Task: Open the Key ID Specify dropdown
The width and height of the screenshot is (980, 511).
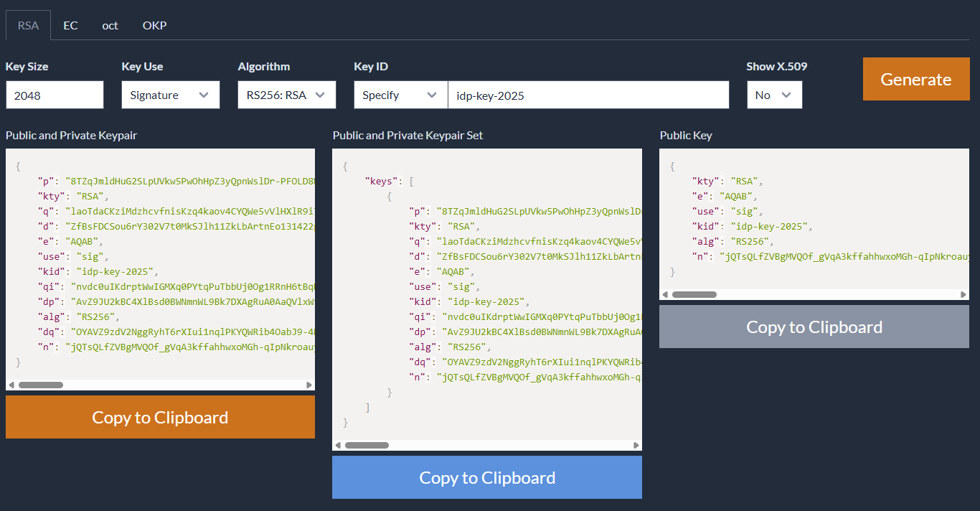Action: [x=400, y=95]
